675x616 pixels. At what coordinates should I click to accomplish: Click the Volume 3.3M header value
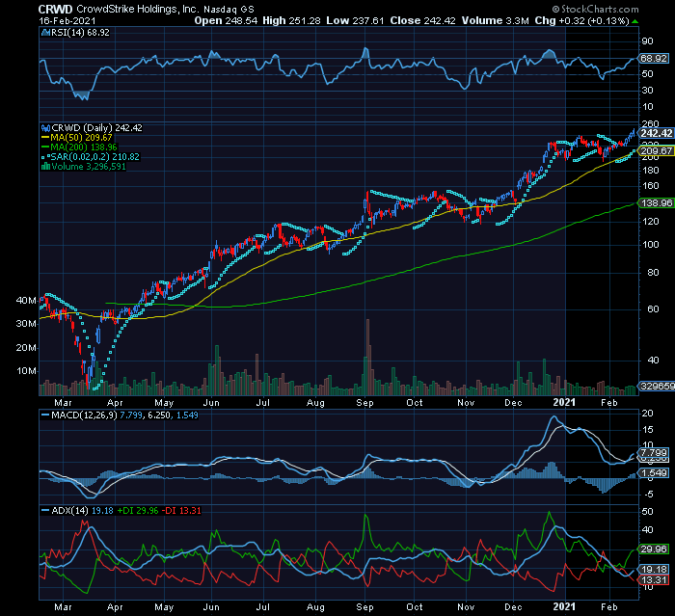(495, 20)
